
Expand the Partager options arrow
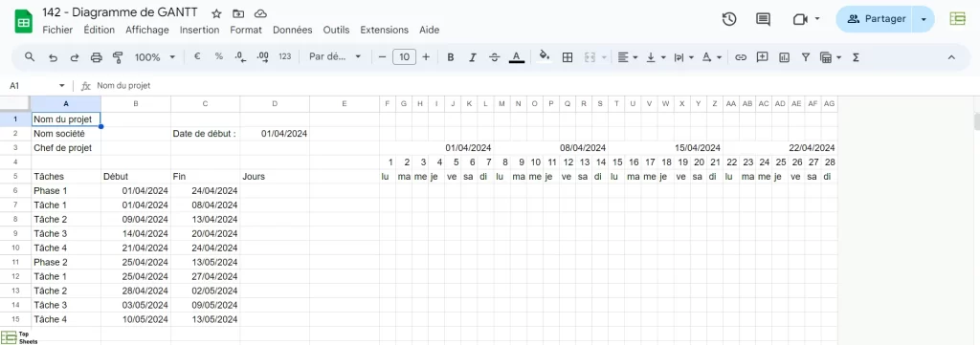pyautogui.click(x=924, y=19)
